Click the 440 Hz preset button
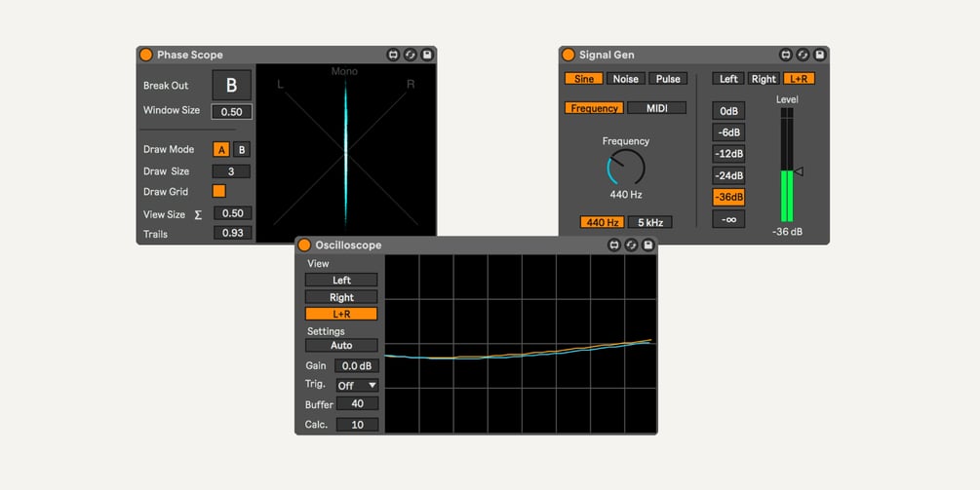Viewport: 980px width, 490px height. pyautogui.click(x=602, y=222)
